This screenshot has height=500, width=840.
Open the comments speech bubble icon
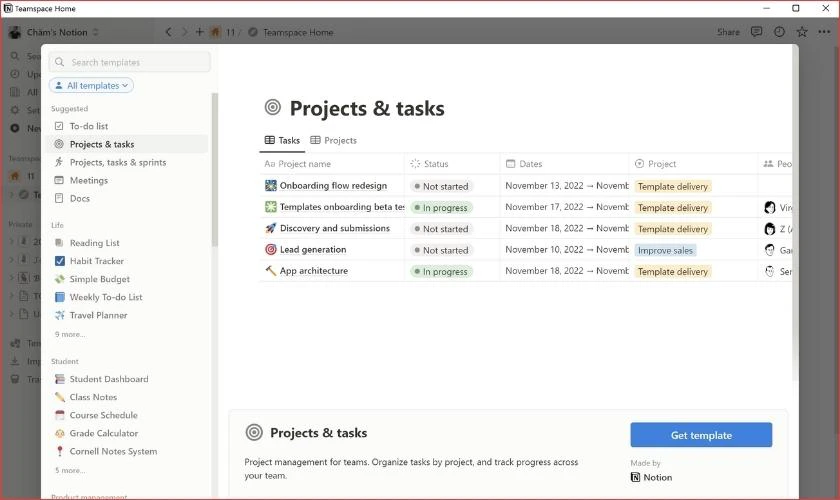(756, 32)
